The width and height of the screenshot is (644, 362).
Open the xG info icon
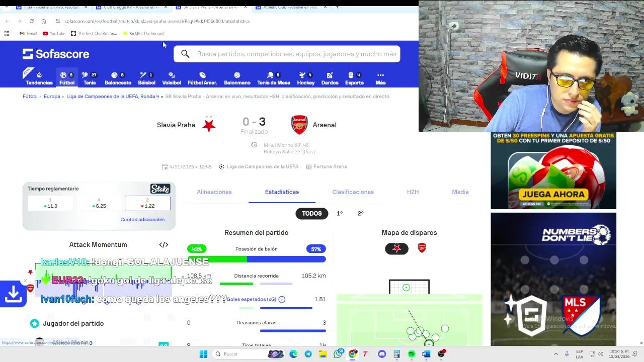tap(282, 299)
